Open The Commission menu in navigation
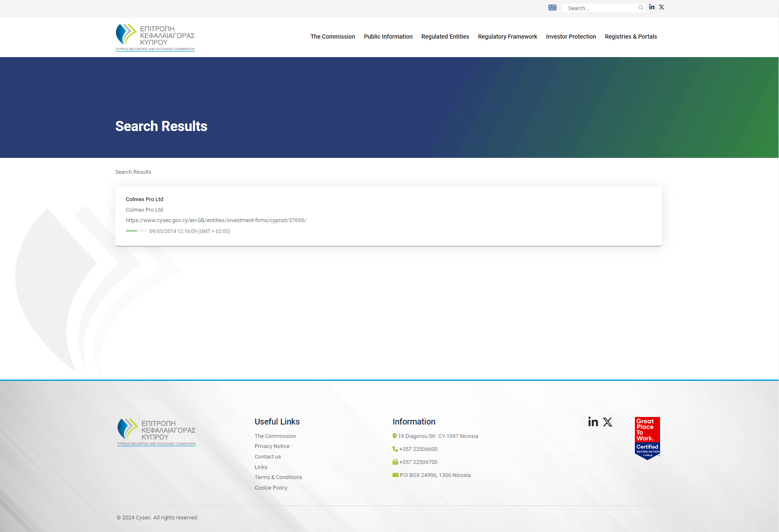This screenshot has width=779, height=532. [x=333, y=37]
